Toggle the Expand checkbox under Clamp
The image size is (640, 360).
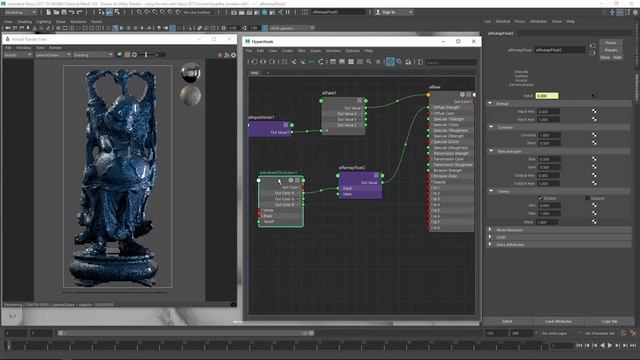click(588, 198)
